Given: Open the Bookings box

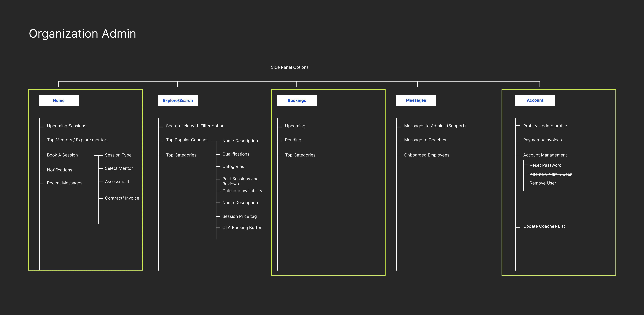Looking at the screenshot, I should click(x=297, y=100).
